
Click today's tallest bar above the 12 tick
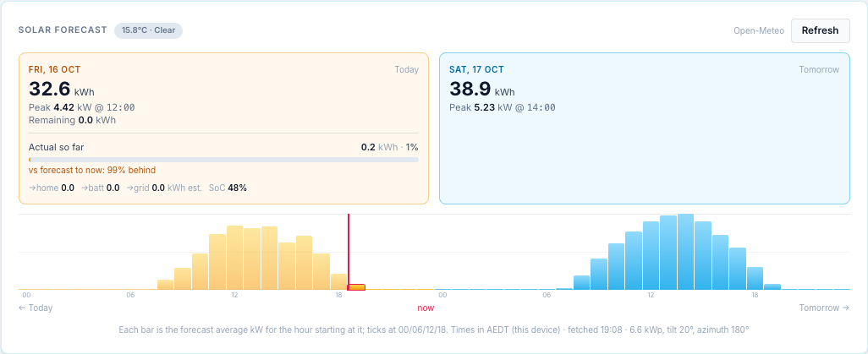tap(234, 258)
